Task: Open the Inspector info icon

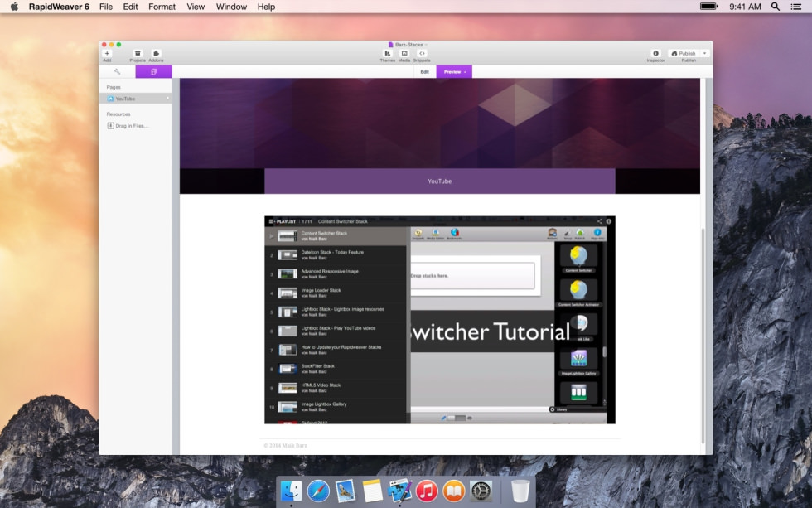Action: 655,53
